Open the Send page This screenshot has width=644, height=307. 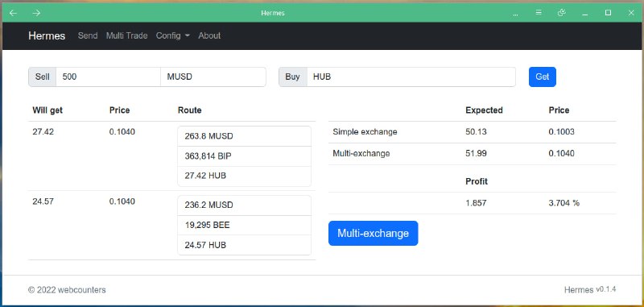(x=88, y=35)
